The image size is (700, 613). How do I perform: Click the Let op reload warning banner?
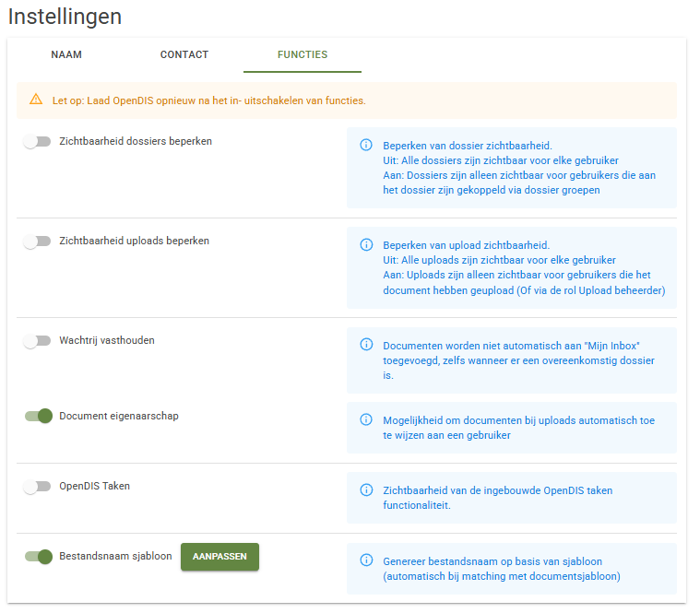point(347,100)
